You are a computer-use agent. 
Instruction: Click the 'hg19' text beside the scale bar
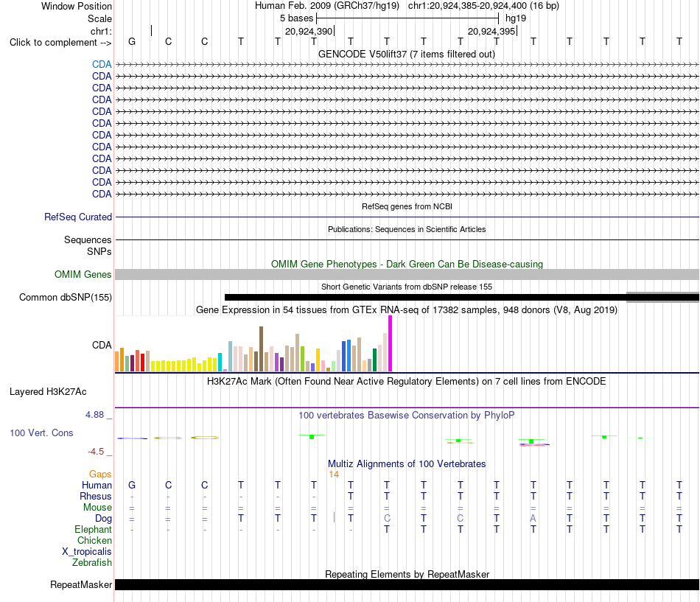516,18
